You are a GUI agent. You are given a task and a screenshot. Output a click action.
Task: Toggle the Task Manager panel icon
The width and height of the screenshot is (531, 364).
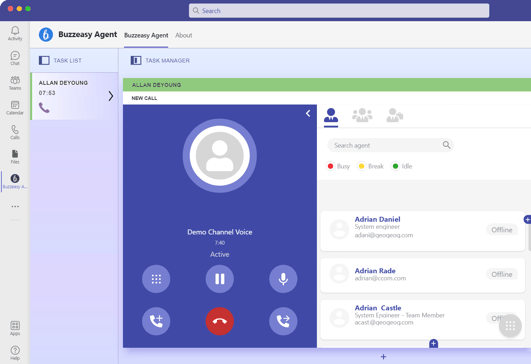click(136, 60)
